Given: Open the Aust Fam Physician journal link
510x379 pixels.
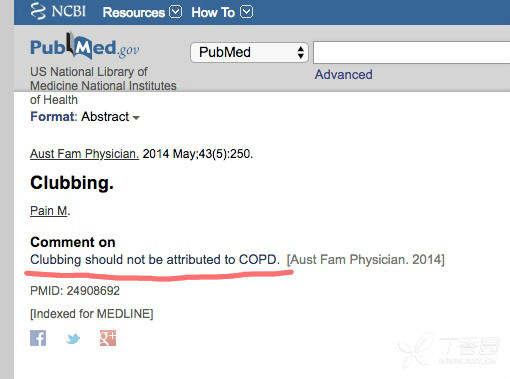Looking at the screenshot, I should (x=84, y=154).
